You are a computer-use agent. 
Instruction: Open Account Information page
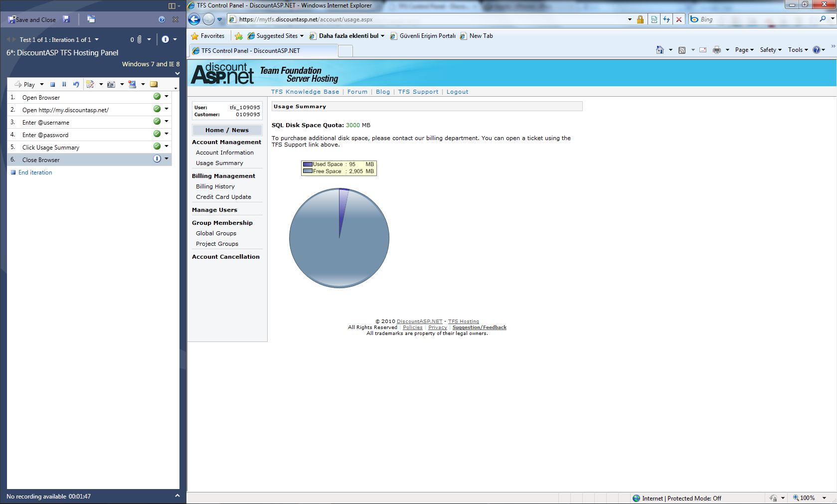click(x=224, y=153)
